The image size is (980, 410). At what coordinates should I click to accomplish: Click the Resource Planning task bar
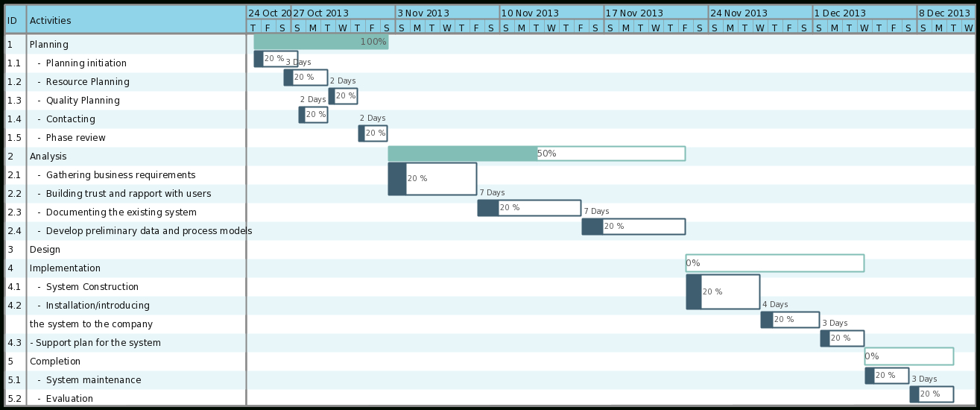click(x=306, y=78)
